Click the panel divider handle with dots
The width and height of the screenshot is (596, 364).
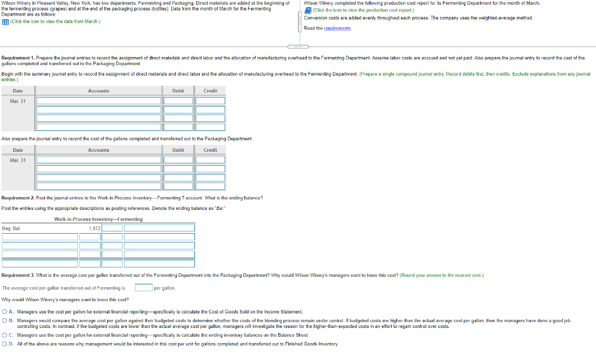tap(300, 22)
